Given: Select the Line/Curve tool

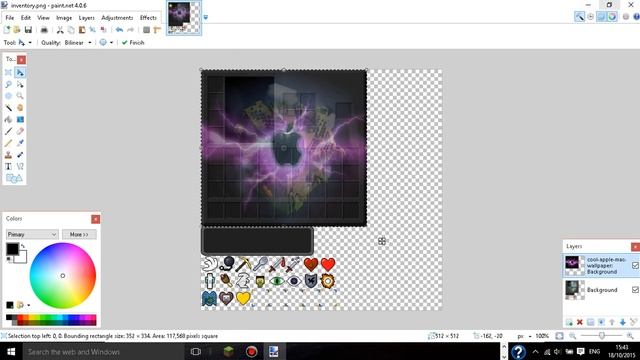Looking at the screenshot, I should coord(20,167).
